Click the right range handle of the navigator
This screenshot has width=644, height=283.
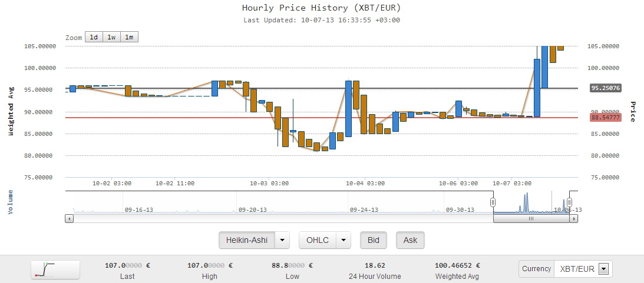point(569,202)
